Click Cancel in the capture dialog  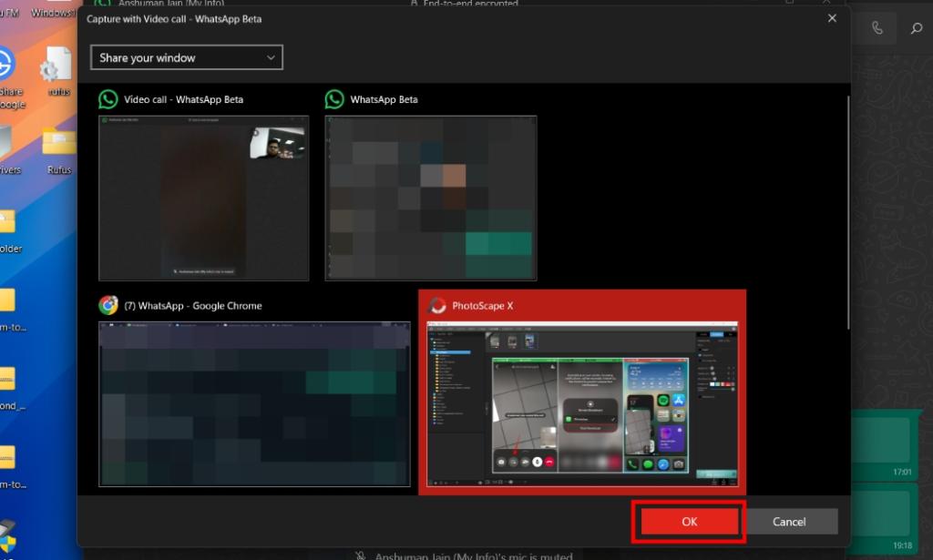789,522
